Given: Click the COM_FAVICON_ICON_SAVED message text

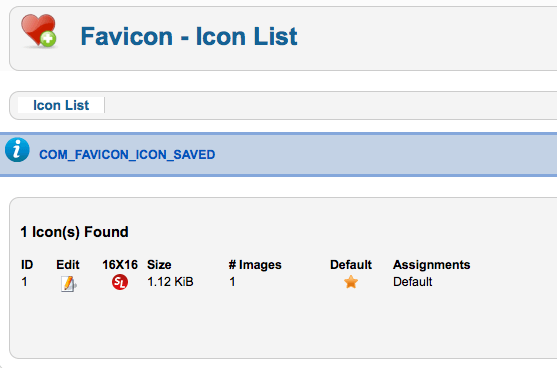Looking at the screenshot, I should tap(127, 155).
